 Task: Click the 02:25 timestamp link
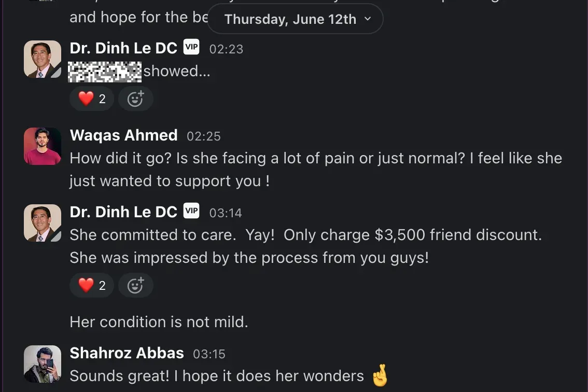pos(204,136)
